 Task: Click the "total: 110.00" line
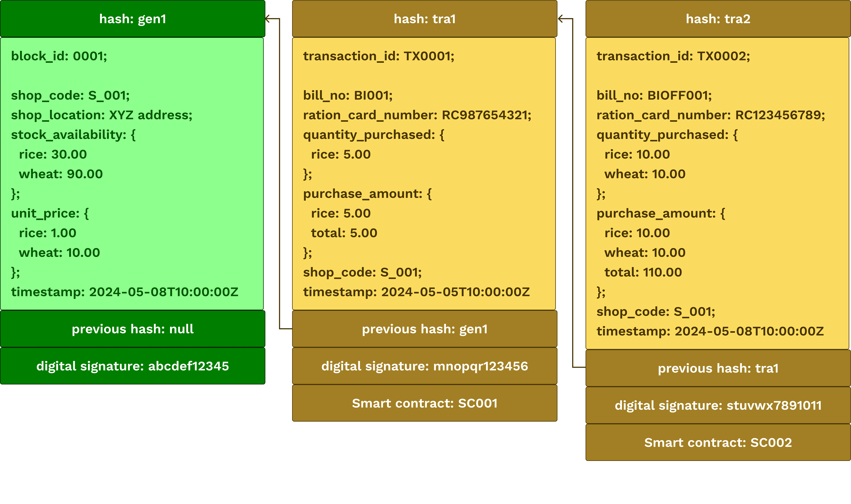pos(643,272)
